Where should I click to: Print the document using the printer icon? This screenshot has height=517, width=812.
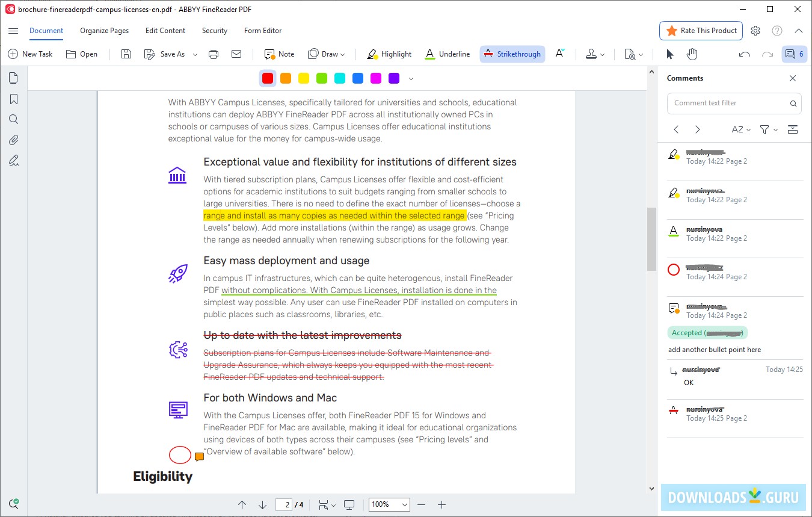click(x=214, y=54)
